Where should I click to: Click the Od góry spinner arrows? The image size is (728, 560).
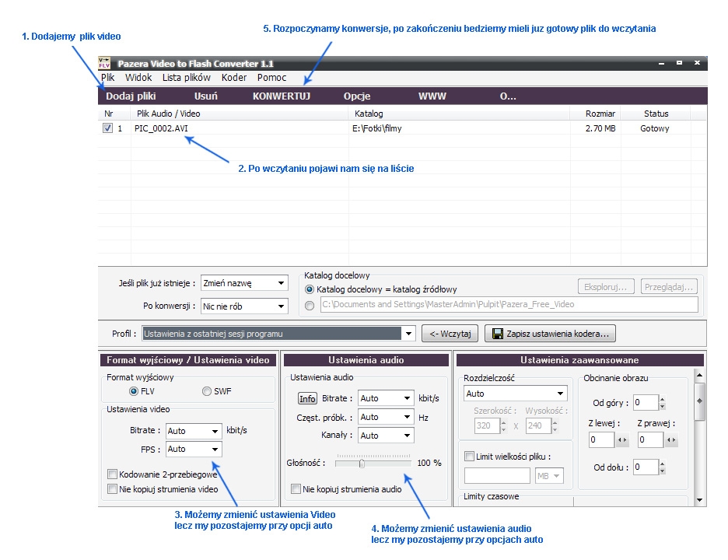(663, 403)
